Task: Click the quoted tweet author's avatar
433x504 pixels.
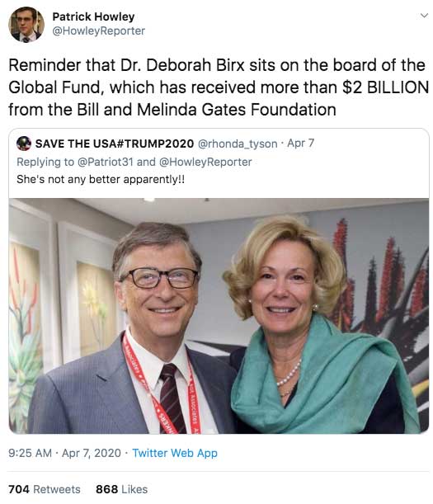Action: pyautogui.click(x=24, y=144)
